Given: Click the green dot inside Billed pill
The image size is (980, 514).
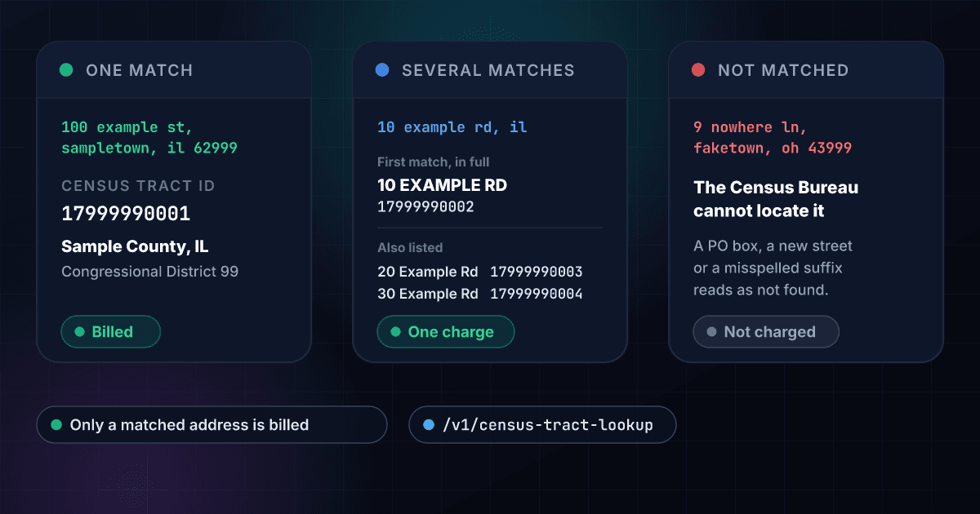Looking at the screenshot, I should pyautogui.click(x=79, y=332).
